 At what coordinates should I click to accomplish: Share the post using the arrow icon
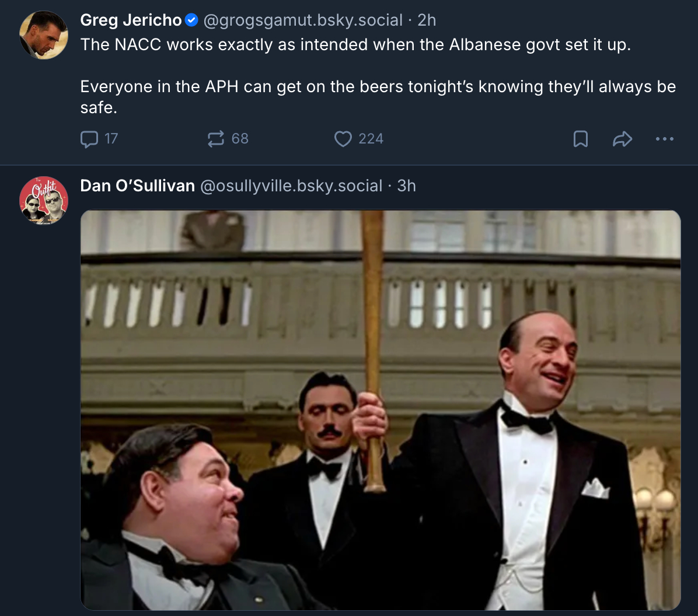tap(623, 139)
